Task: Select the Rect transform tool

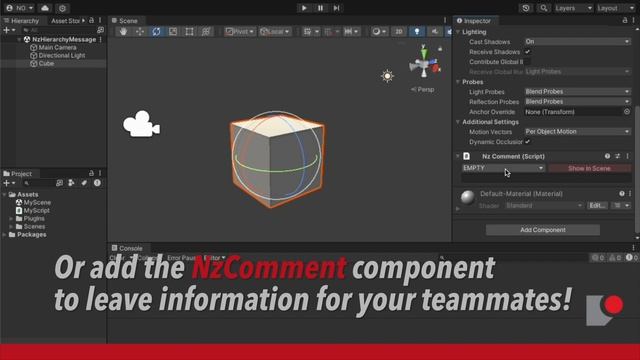Action: click(x=189, y=31)
